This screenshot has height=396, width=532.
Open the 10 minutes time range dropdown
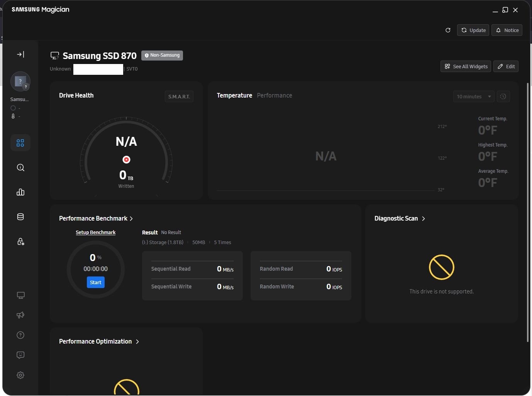click(473, 96)
